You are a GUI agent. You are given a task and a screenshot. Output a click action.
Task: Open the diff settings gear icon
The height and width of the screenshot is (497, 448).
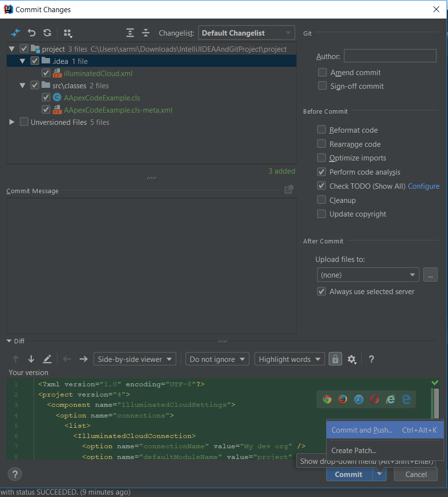352,359
